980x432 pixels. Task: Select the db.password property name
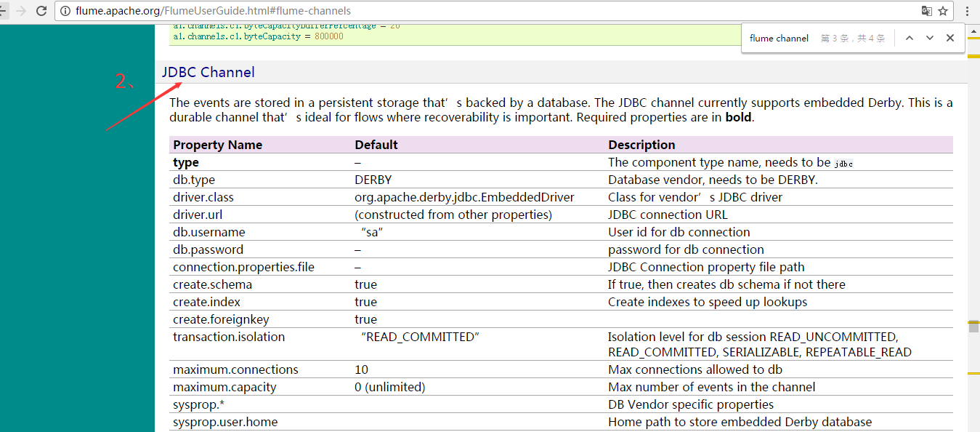(x=208, y=249)
